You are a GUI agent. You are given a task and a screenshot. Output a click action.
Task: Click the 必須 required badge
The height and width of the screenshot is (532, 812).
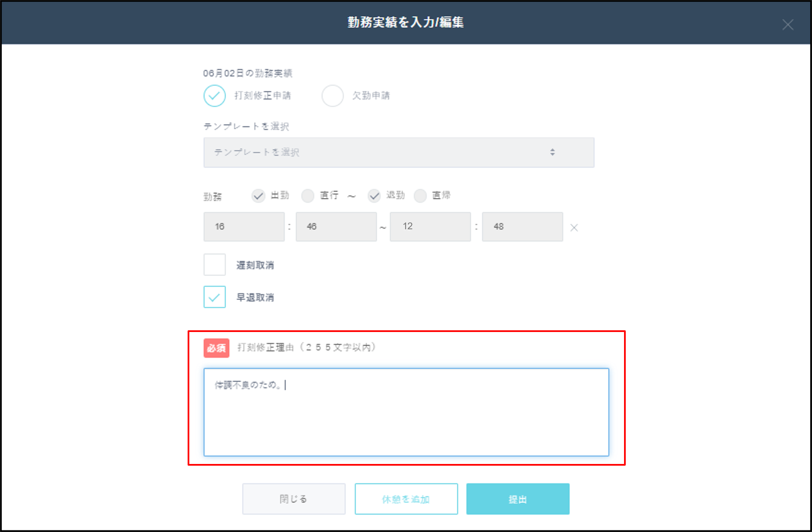point(216,348)
